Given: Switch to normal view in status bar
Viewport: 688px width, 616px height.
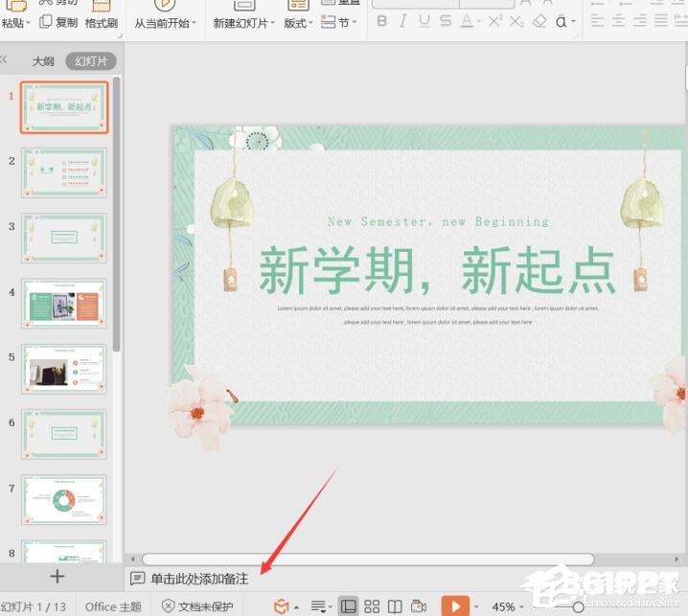Looking at the screenshot, I should coord(349,606).
